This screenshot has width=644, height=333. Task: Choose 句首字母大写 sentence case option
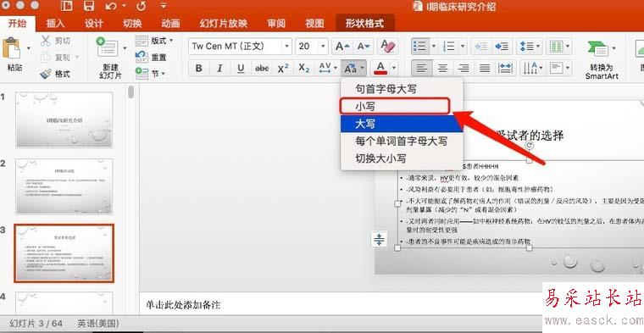tap(402, 89)
